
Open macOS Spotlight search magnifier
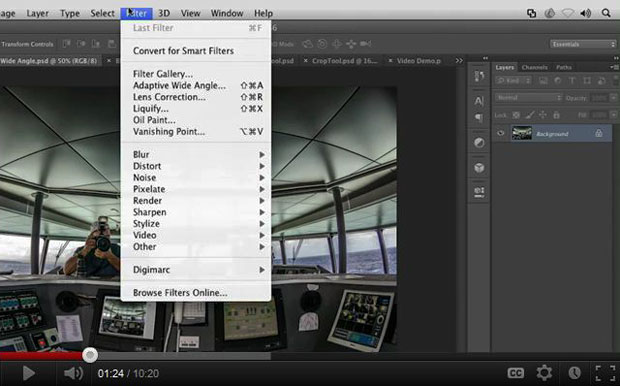click(x=606, y=13)
